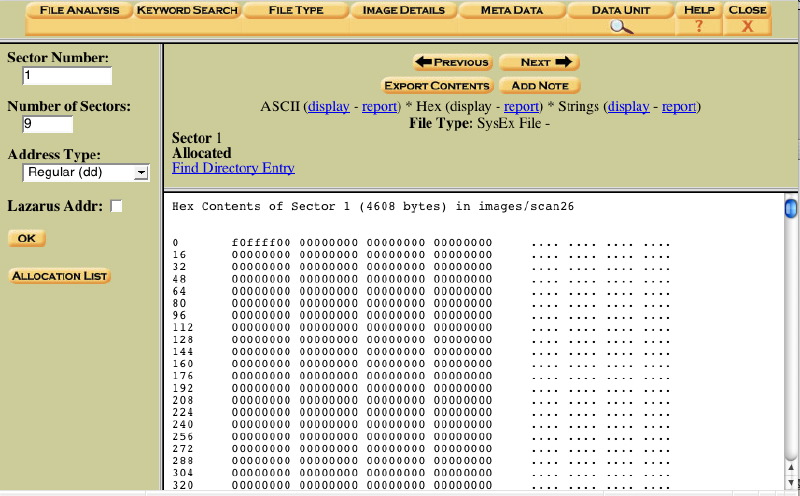Switch to the Meta Data tab
Image resolution: width=800 pixels, height=496 pixels.
point(512,10)
